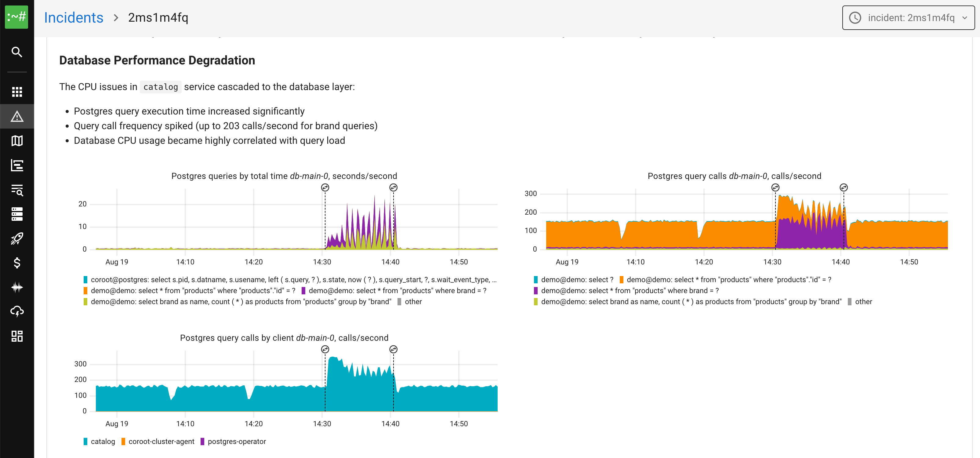Click the Coroot home logo

17,17
